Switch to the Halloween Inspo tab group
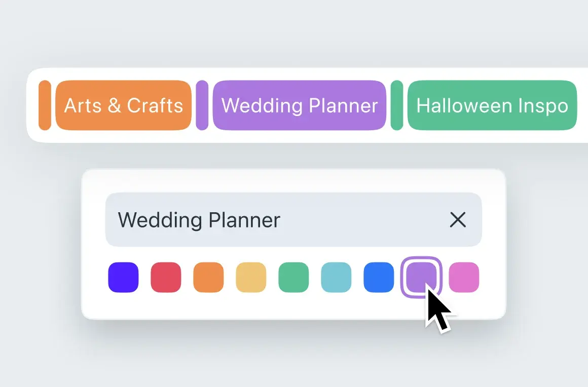Viewport: 588px width, 387px height. pyautogui.click(x=492, y=105)
